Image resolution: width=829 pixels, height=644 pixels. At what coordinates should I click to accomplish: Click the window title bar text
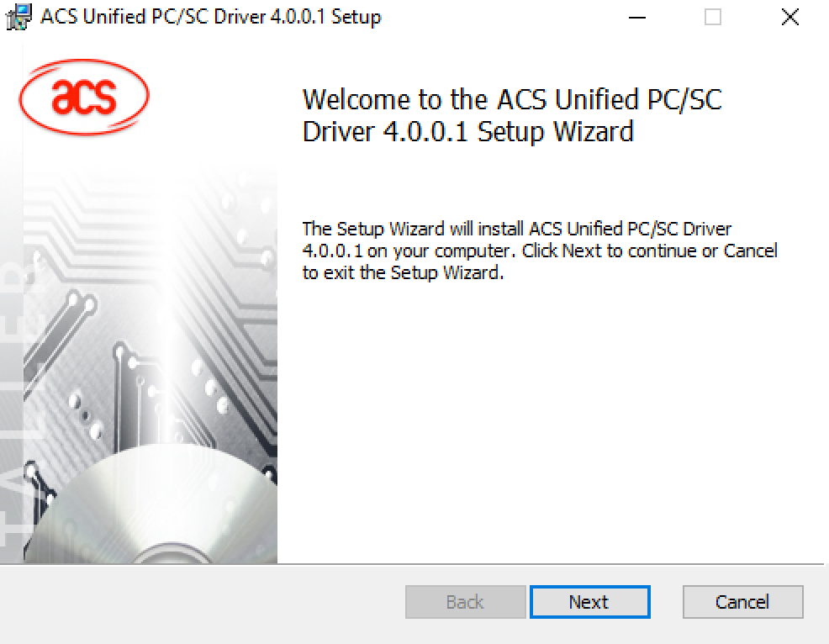[x=211, y=17]
